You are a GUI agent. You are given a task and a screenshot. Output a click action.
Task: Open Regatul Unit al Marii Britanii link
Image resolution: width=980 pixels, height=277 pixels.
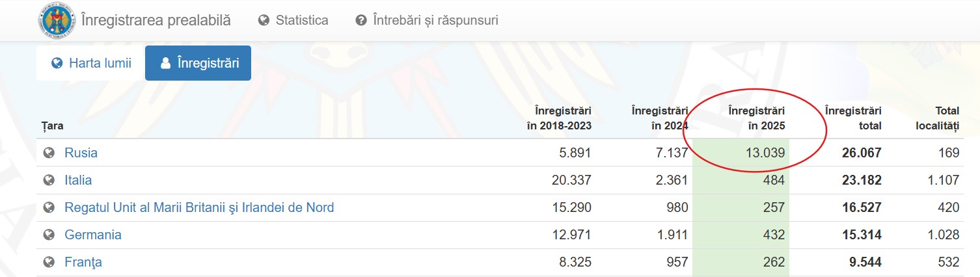(x=199, y=207)
